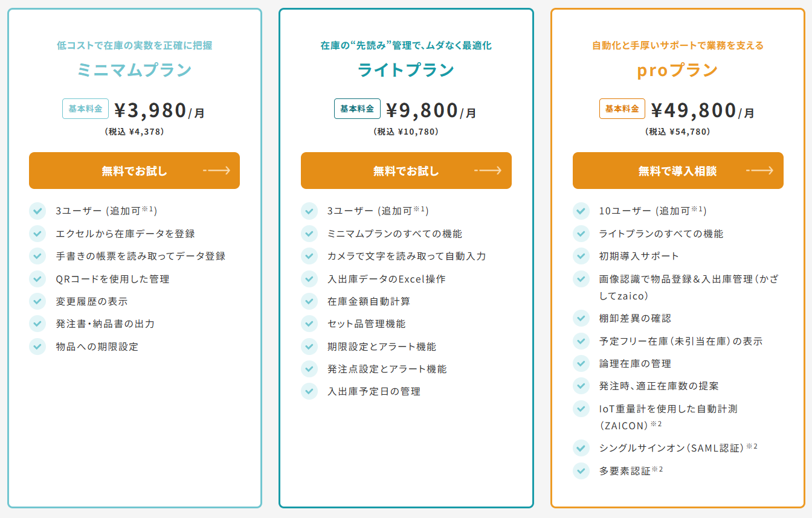Click the ライトプラン plan title
812x518 pixels.
point(406,71)
